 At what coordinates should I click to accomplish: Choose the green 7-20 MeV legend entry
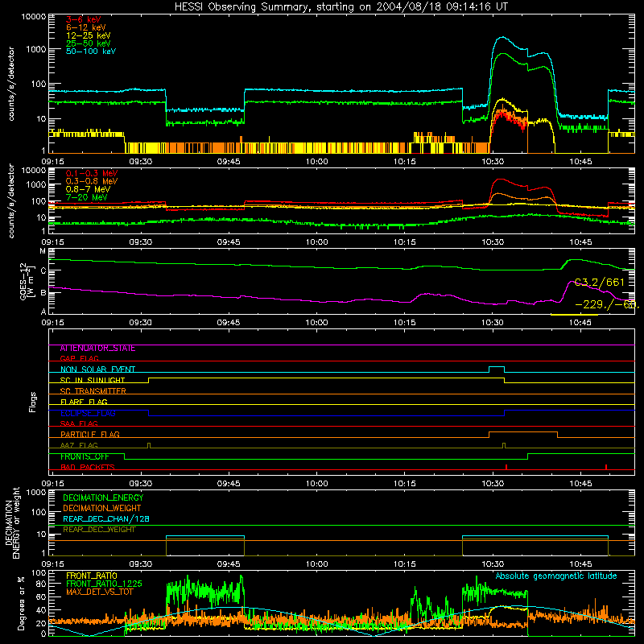(86, 197)
